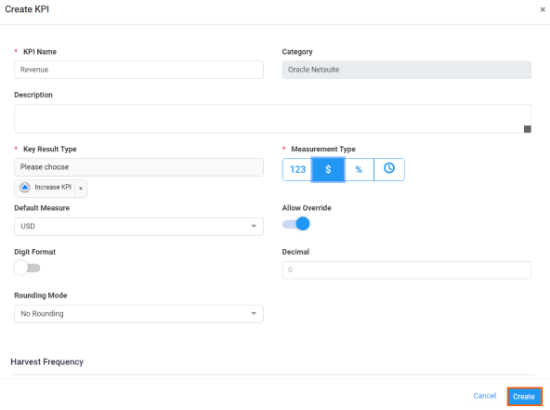Click the KPI Name input field
The width and height of the screenshot is (550, 410).
point(139,69)
